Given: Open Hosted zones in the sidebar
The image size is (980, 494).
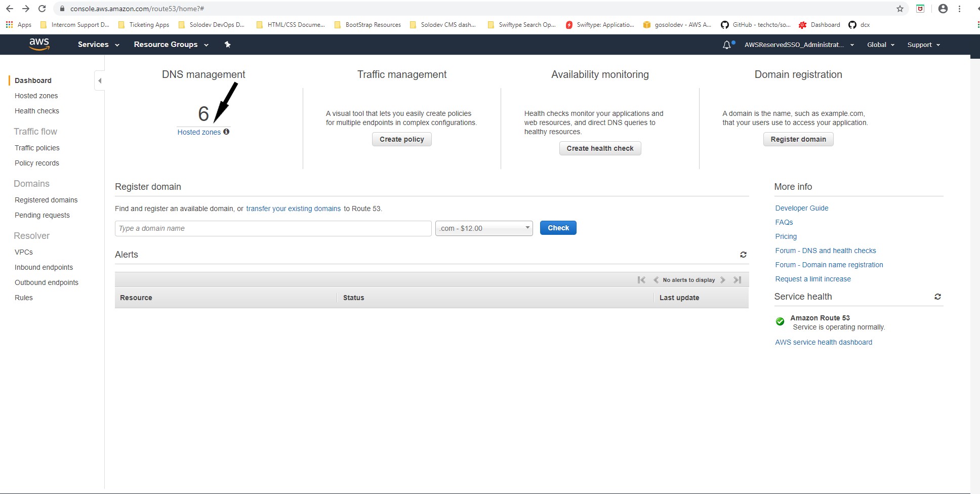Looking at the screenshot, I should [x=36, y=96].
